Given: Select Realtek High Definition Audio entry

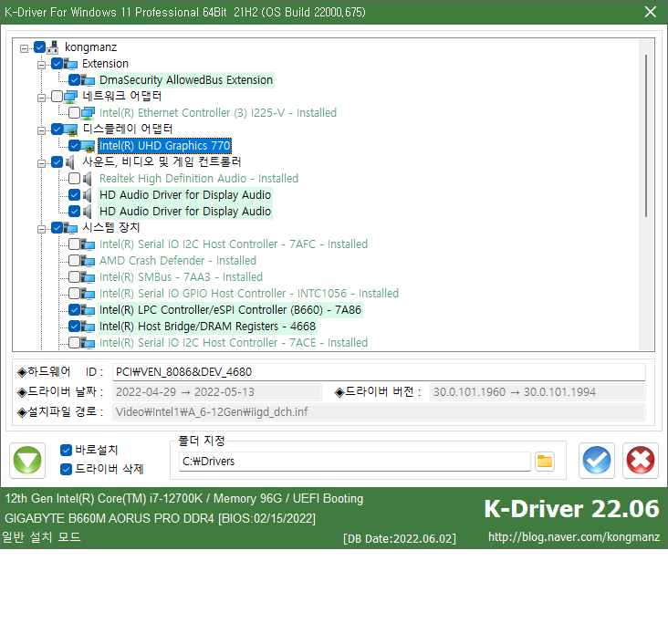Looking at the screenshot, I should coord(199,178).
